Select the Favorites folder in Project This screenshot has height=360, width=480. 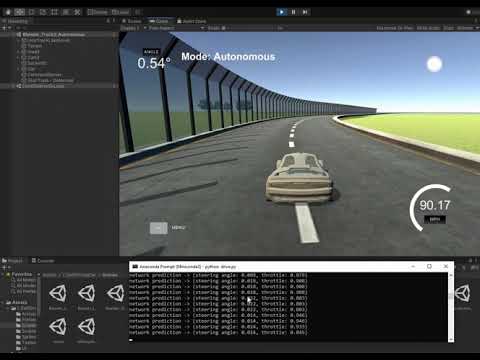point(21,274)
